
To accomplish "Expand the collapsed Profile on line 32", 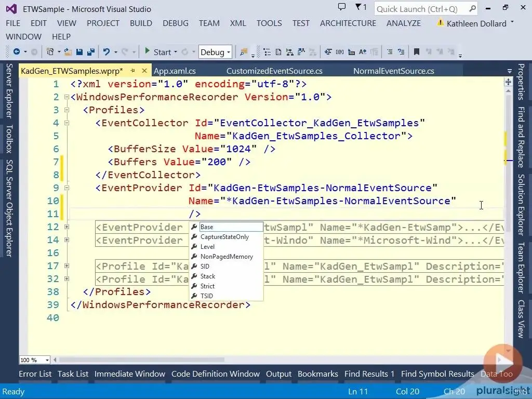I will pos(67,278).
